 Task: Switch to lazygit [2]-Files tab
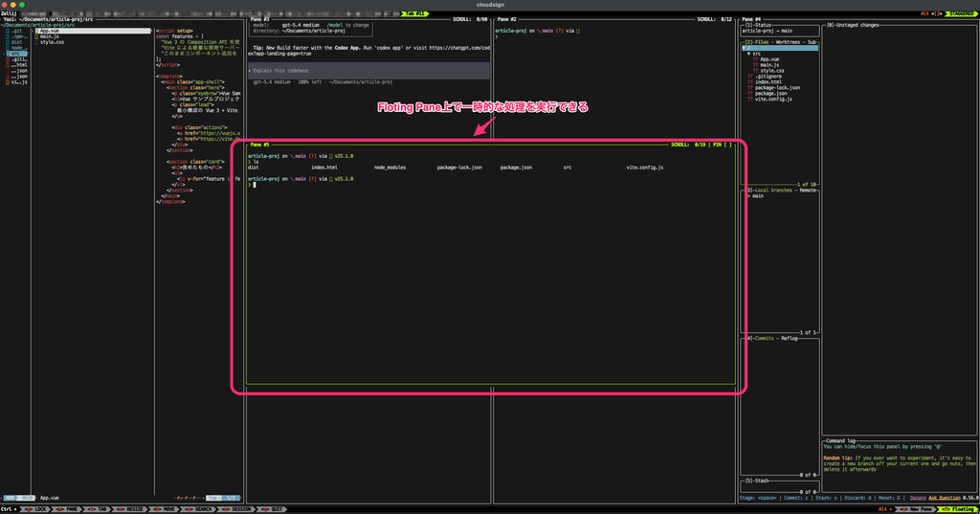[758, 42]
